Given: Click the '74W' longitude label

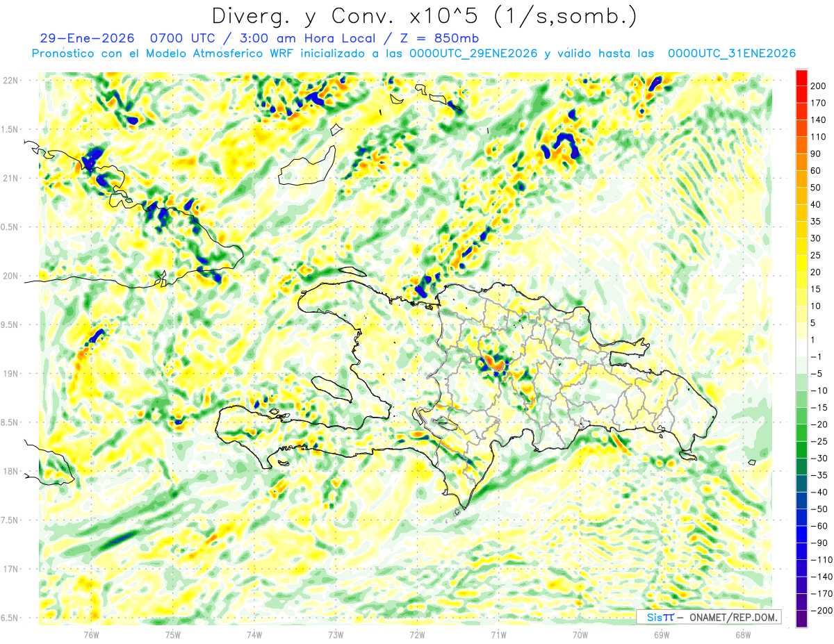Looking at the screenshot, I should (x=254, y=634).
